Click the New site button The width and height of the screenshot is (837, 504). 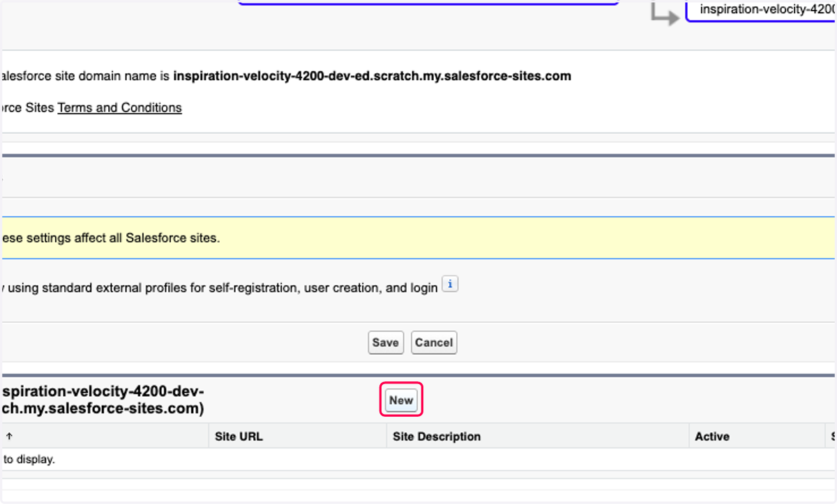[x=401, y=400]
